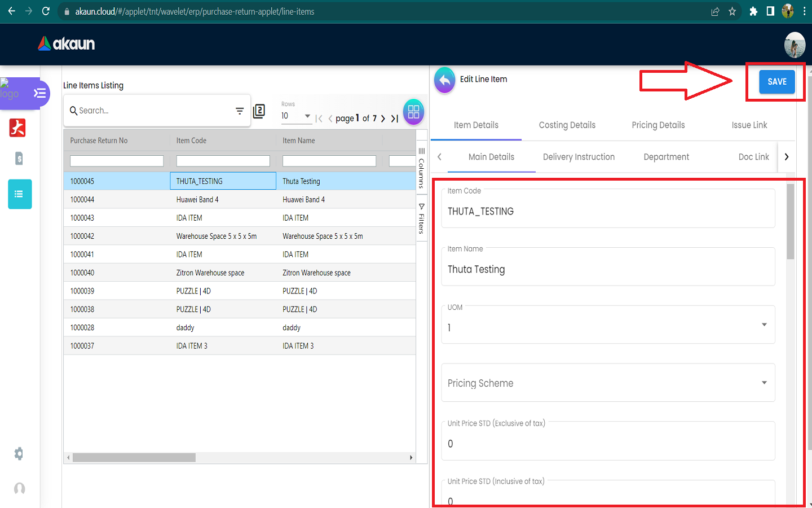Toggle the sidebar menu collapse icon

coord(39,93)
